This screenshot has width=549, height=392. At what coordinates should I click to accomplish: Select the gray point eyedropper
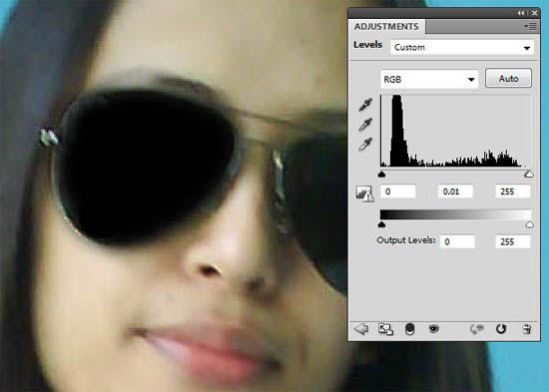click(365, 125)
